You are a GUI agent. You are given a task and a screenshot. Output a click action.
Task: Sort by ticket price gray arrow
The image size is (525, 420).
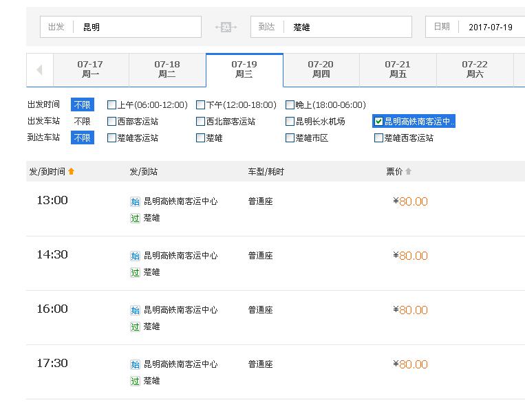[x=408, y=172]
